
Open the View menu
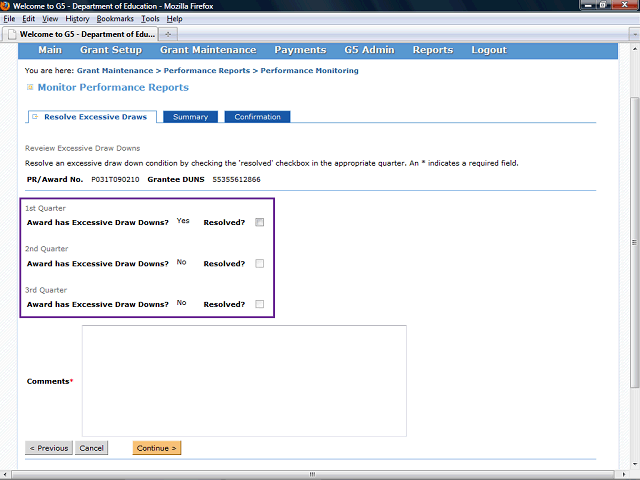coord(50,19)
